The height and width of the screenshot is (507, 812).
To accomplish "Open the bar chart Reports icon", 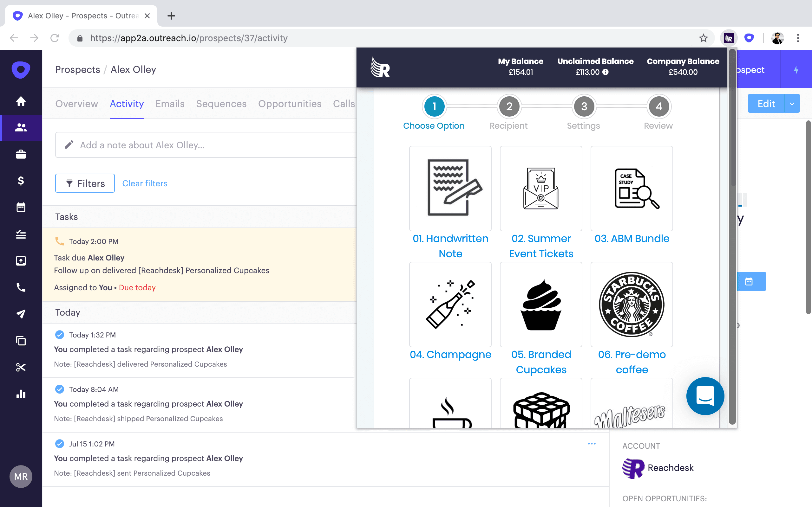I will pyautogui.click(x=21, y=394).
